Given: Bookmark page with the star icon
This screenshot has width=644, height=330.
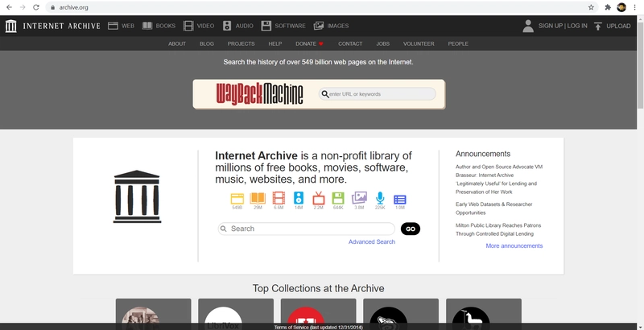Looking at the screenshot, I should [591, 6].
